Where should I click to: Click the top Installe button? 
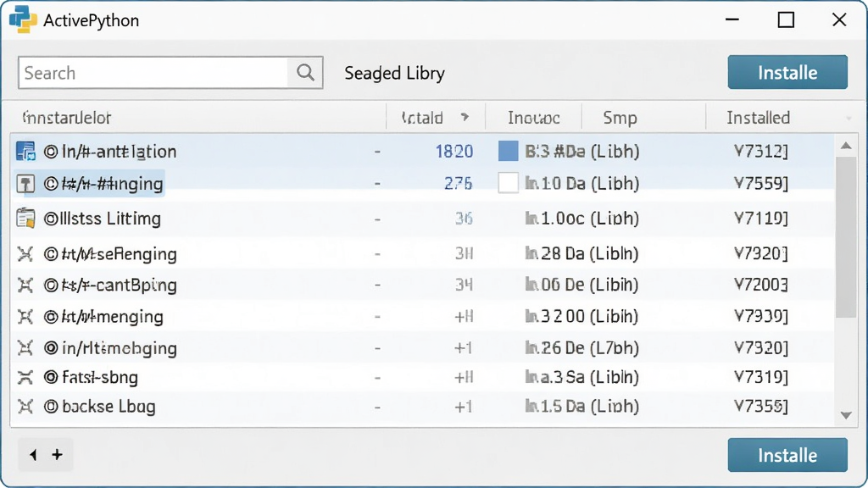787,72
